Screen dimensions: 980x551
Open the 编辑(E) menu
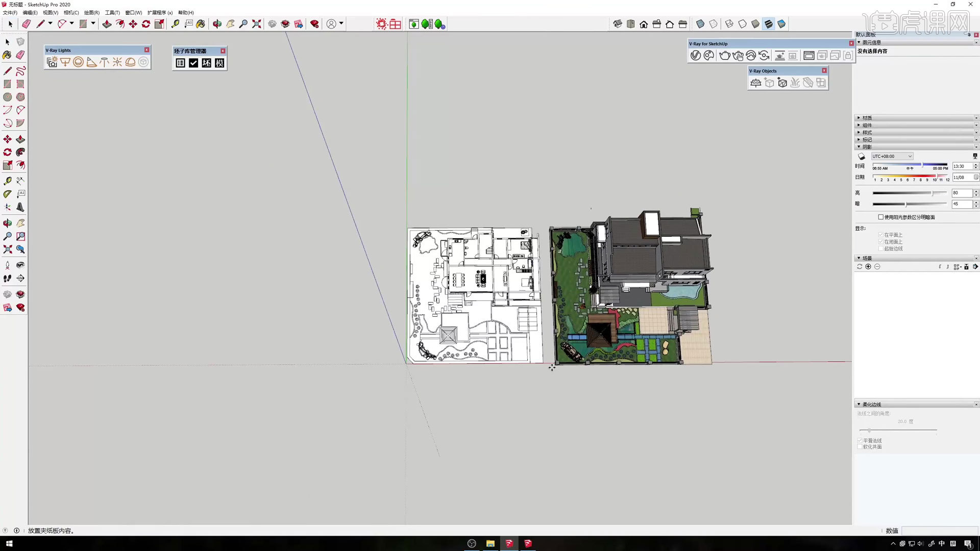(30, 13)
